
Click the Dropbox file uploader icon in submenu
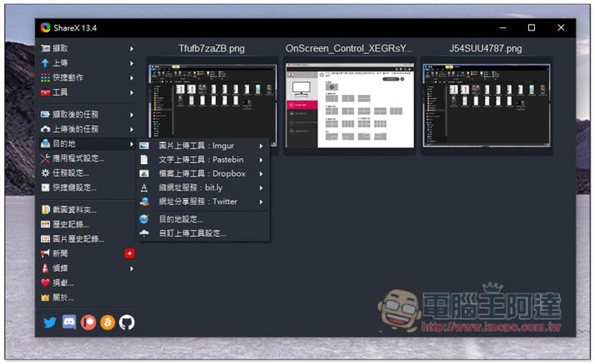pos(144,174)
